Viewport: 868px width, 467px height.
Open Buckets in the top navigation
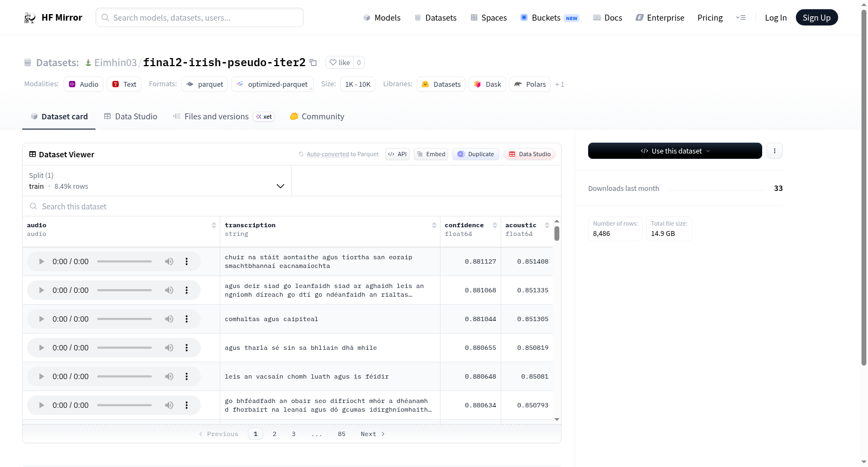pos(550,17)
